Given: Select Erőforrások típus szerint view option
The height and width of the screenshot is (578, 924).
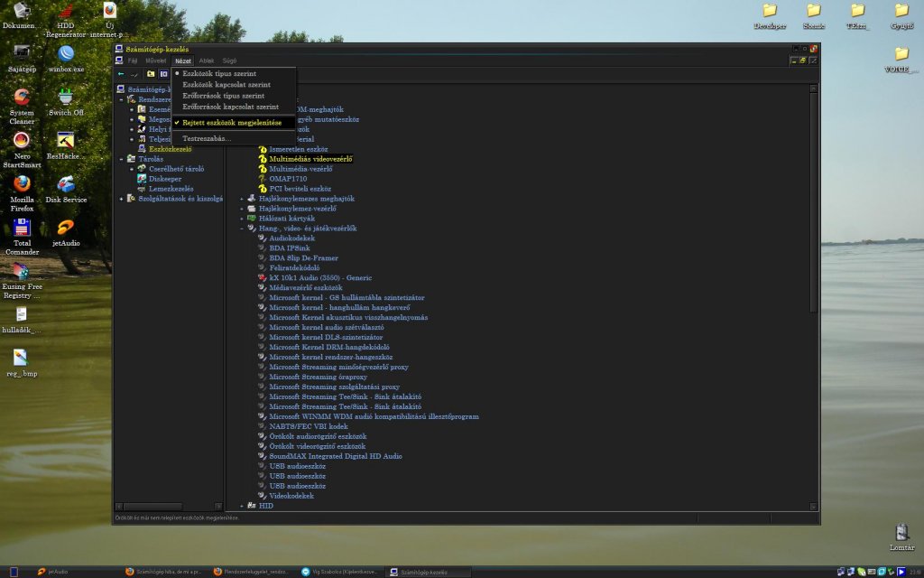Looking at the screenshot, I should (x=234, y=96).
